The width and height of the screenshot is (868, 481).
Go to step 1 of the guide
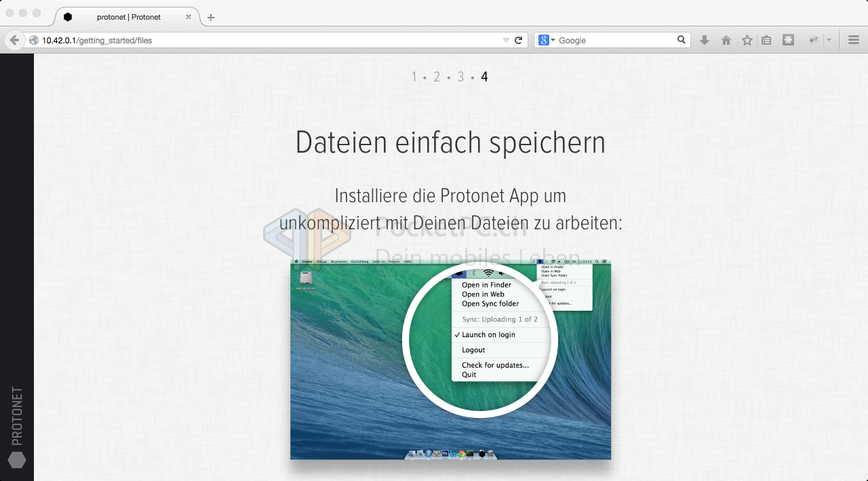click(414, 77)
